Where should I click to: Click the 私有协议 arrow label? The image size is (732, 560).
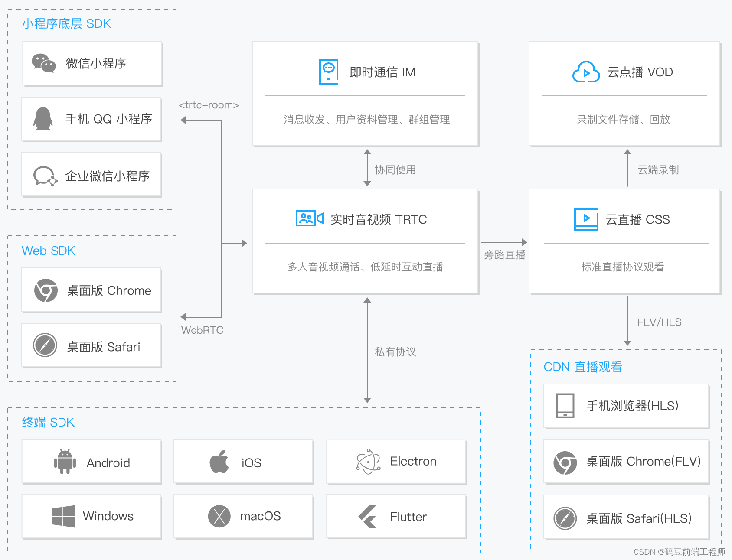395,352
